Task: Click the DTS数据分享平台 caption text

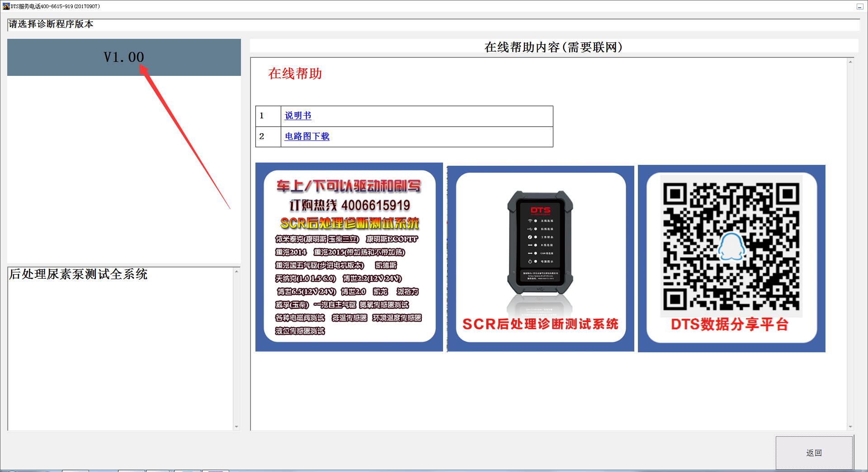Action: point(730,324)
